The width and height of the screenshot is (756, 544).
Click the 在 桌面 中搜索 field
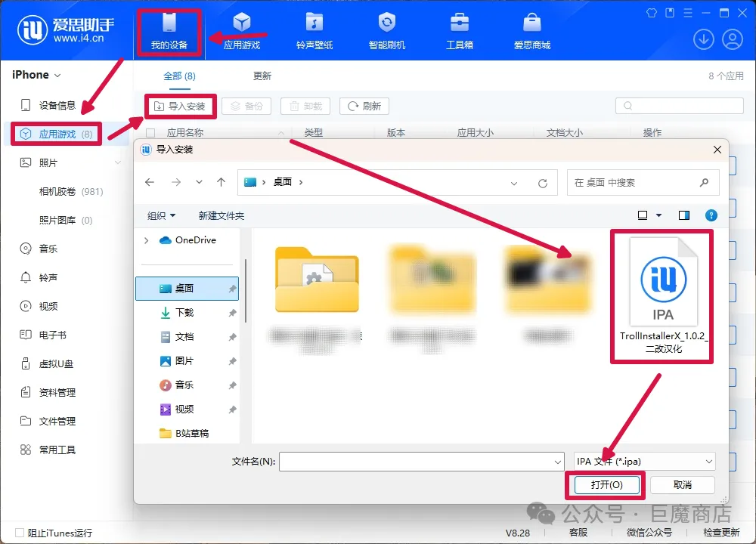coord(643,183)
